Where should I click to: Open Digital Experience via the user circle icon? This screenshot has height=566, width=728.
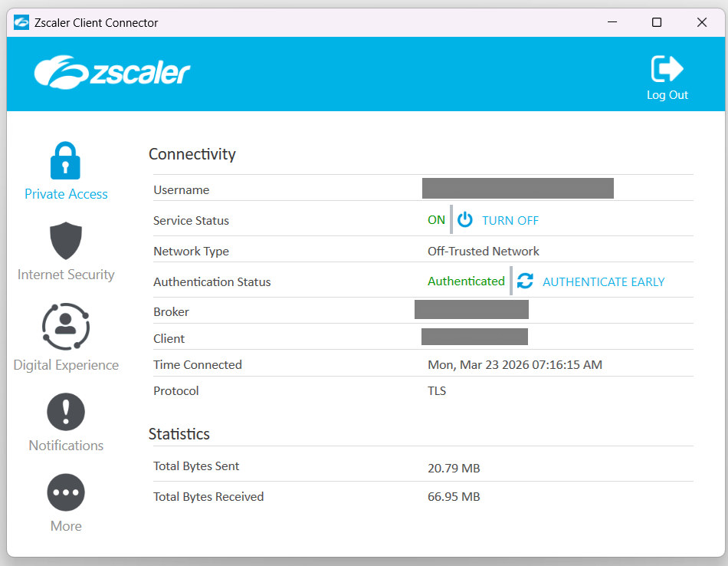66,326
